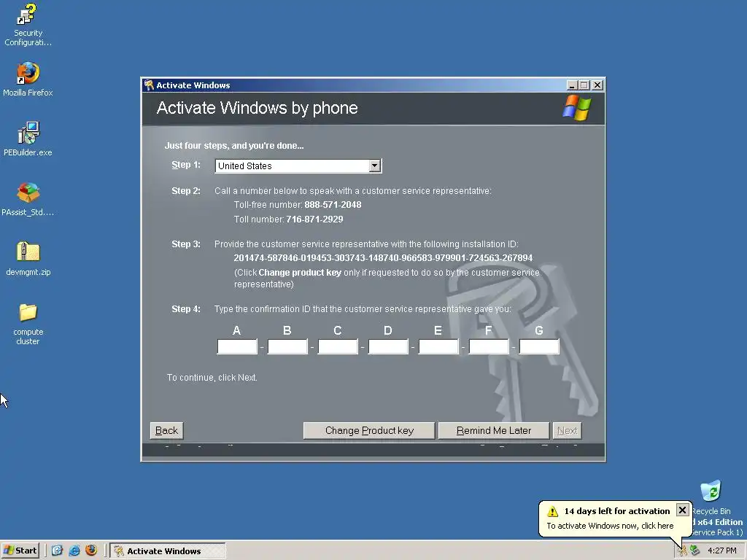This screenshot has height=560, width=747.
Task: Click confirmation ID field F
Action: coord(489,346)
